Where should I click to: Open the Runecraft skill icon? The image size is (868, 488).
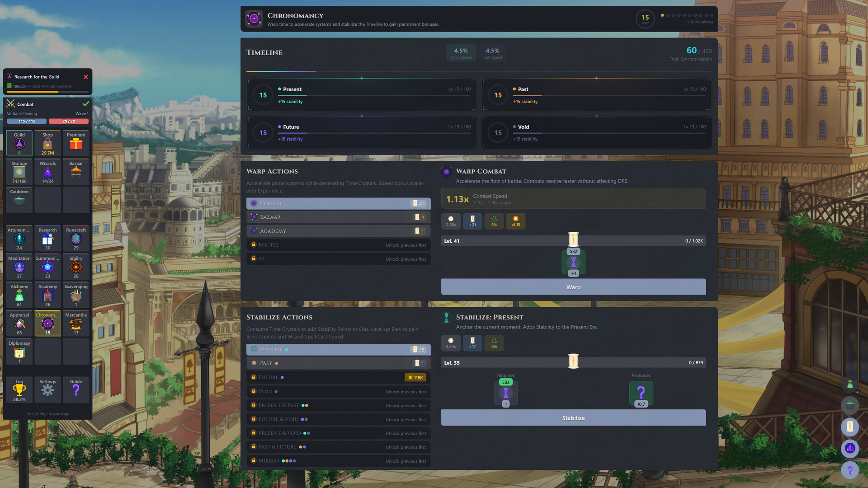[76, 239]
